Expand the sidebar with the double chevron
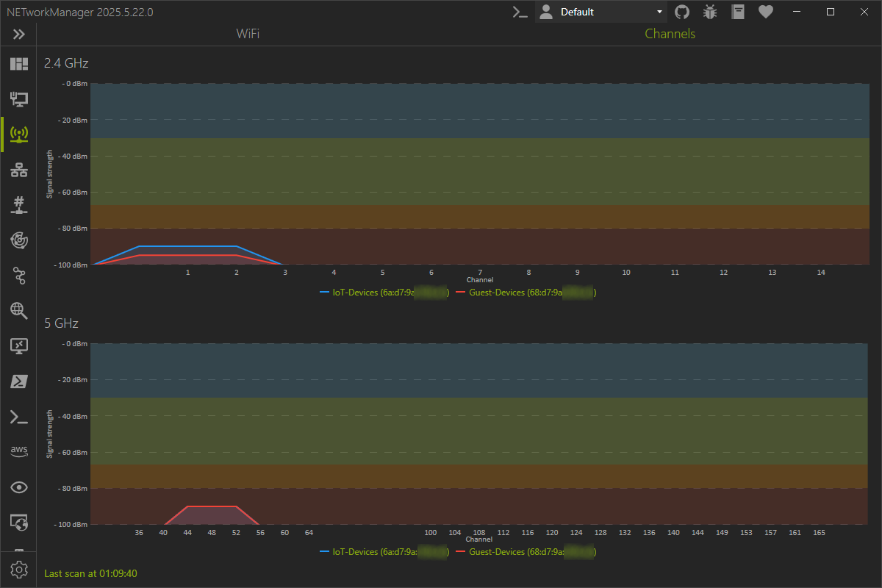 pos(18,34)
